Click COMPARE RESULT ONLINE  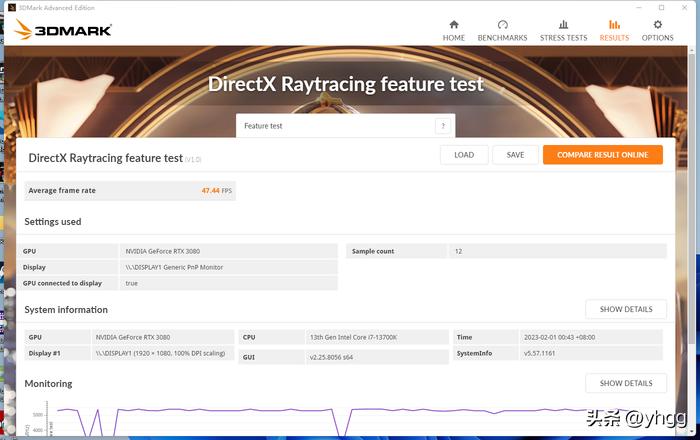(602, 155)
